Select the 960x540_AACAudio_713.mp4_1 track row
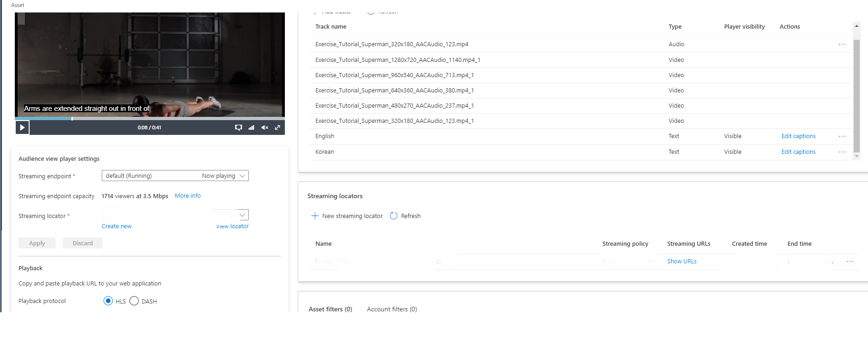The height and width of the screenshot is (358, 868). (x=581, y=75)
